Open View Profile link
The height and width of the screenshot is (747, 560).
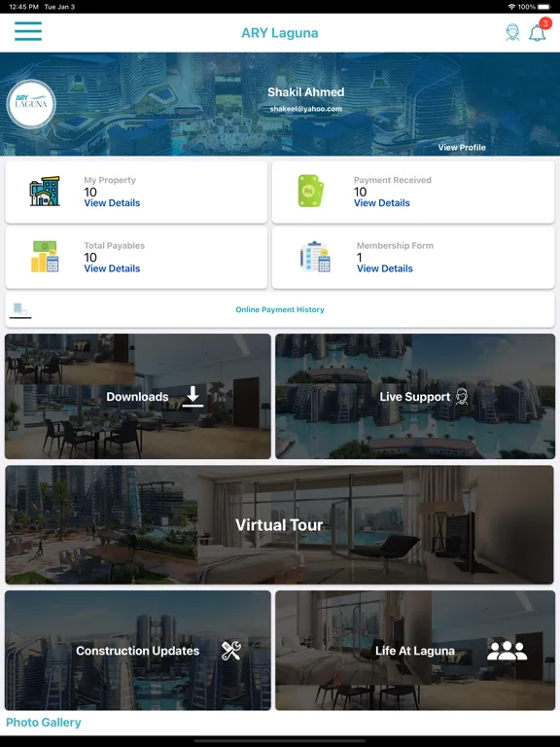462,148
